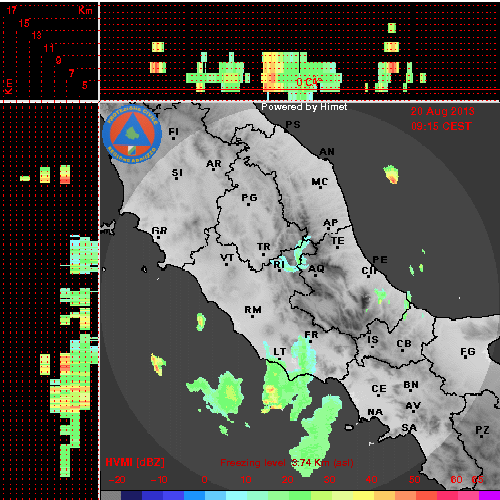Click the Freezing level 3.74 Km label
The height and width of the screenshot is (500, 500).
(x=287, y=463)
